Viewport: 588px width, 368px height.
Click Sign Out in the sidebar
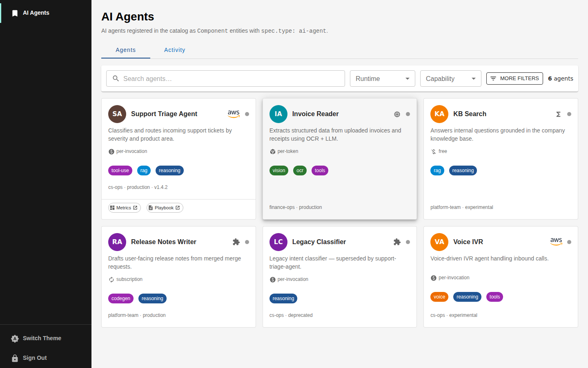(x=46, y=358)
